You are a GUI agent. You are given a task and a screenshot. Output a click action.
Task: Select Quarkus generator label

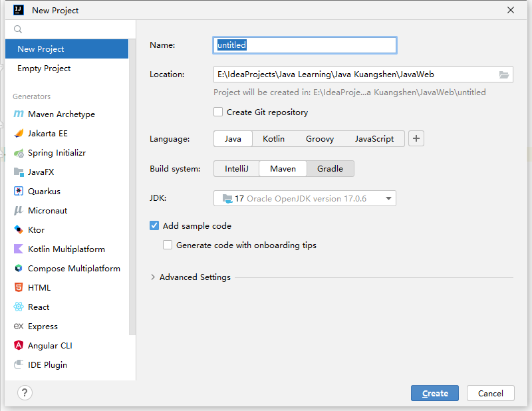[x=44, y=192]
